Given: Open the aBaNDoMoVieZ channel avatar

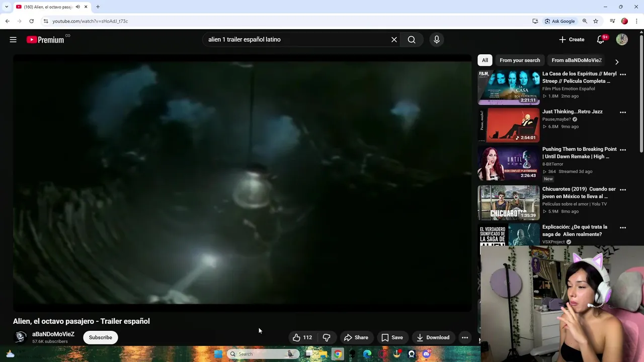Looking at the screenshot, I should click(x=21, y=337).
